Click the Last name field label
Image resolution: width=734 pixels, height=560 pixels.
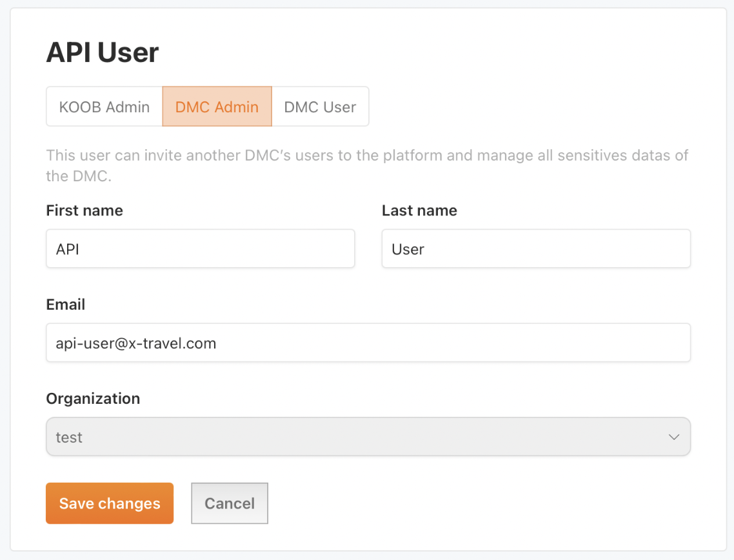(419, 210)
